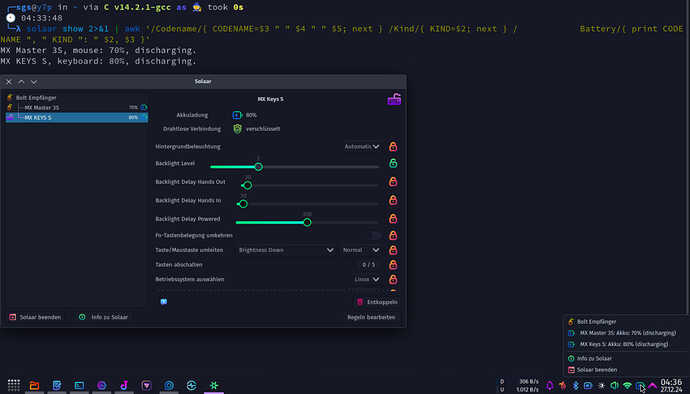Click the purple unlock keyboard icon
The width and height of the screenshot is (690, 394).
pyautogui.click(x=394, y=99)
